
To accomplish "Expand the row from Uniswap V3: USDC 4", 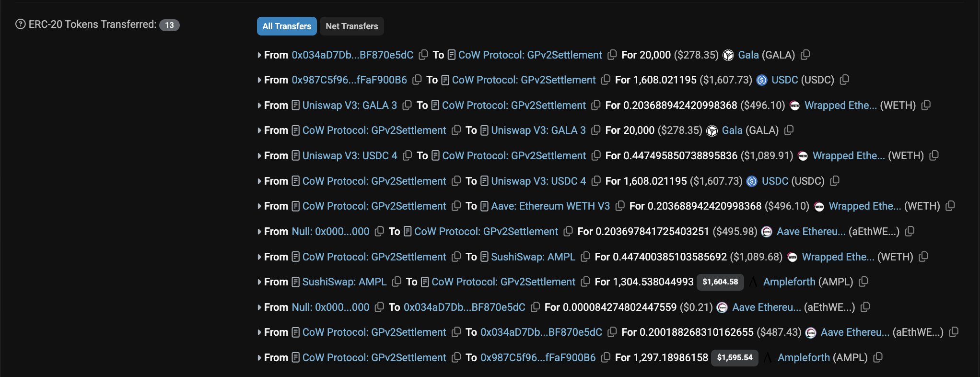I will pos(259,156).
